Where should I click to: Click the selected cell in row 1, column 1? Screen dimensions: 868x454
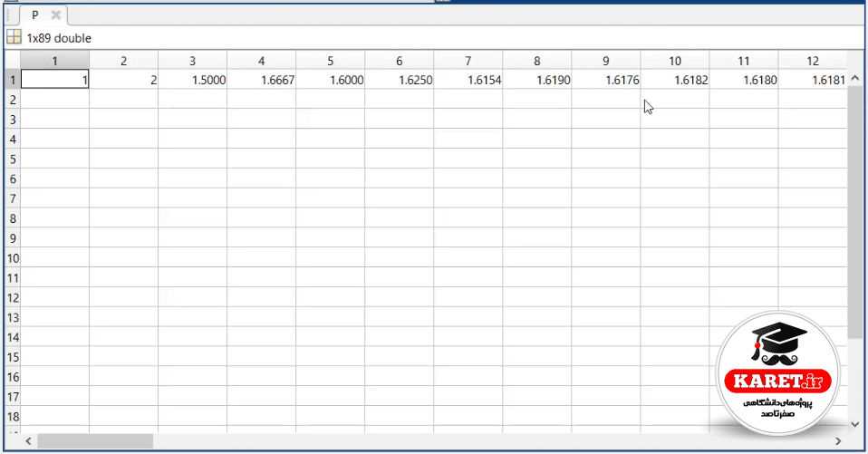(54, 80)
